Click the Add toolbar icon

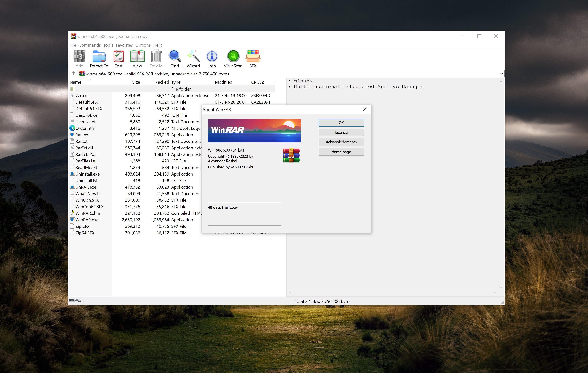point(80,58)
